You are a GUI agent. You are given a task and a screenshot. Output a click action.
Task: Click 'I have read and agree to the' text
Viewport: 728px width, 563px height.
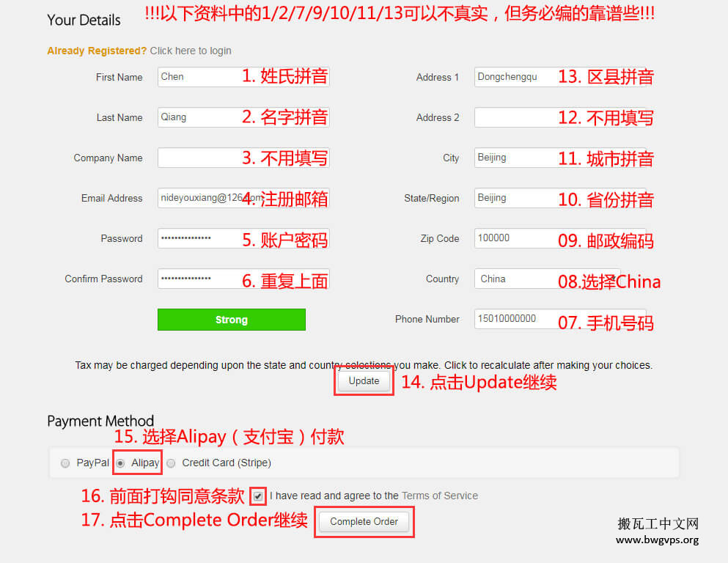click(x=334, y=496)
